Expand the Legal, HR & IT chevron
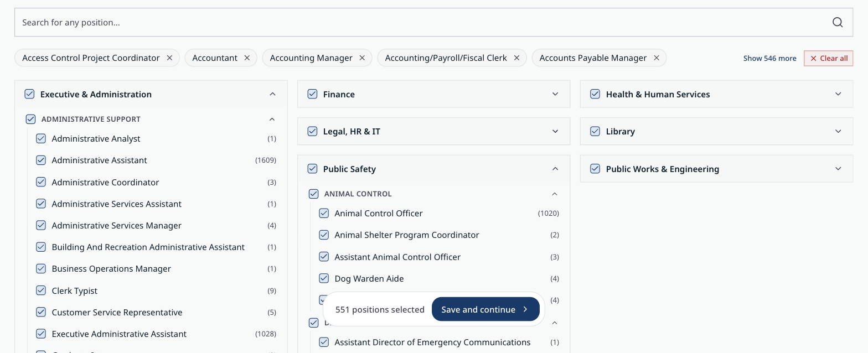868x353 pixels. 555,131
